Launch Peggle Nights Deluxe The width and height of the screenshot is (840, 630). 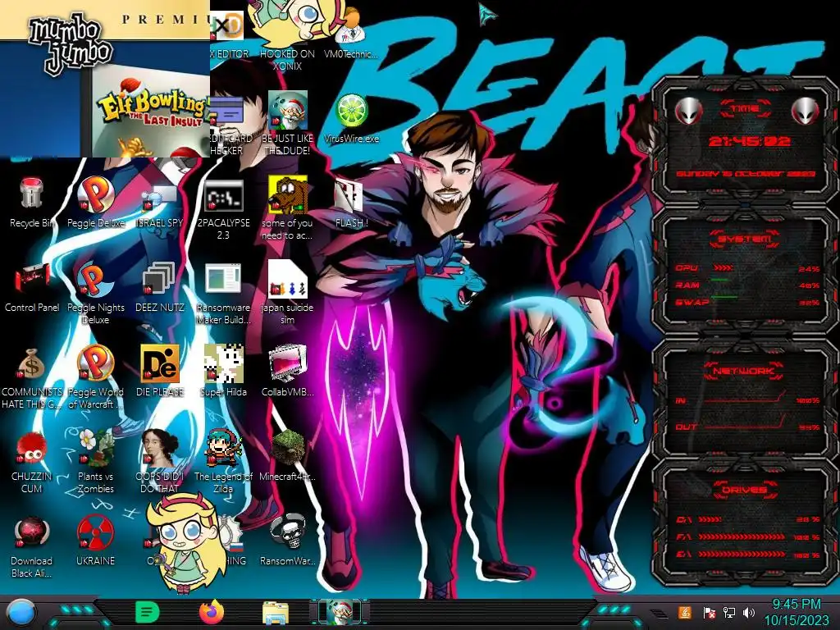point(95,294)
